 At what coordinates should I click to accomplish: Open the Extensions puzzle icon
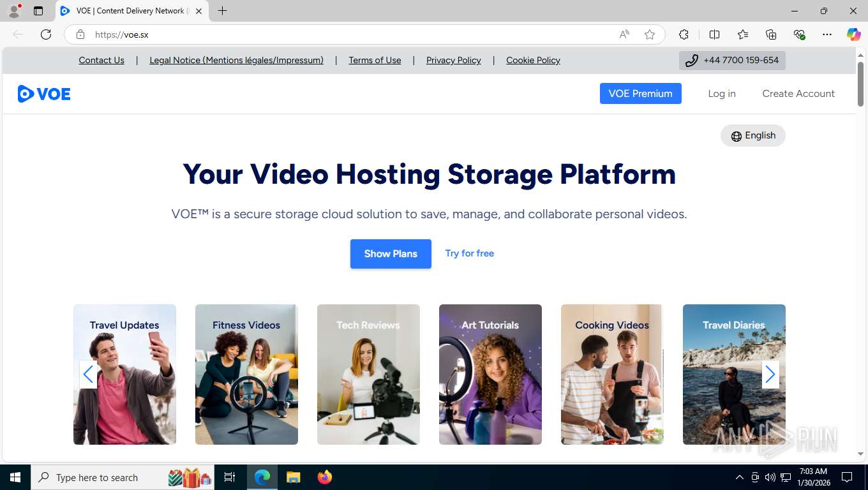coord(684,34)
